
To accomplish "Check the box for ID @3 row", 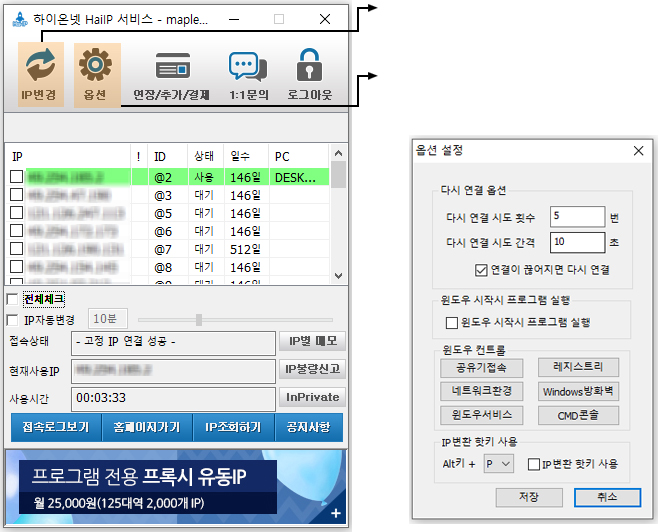I will (x=16, y=195).
